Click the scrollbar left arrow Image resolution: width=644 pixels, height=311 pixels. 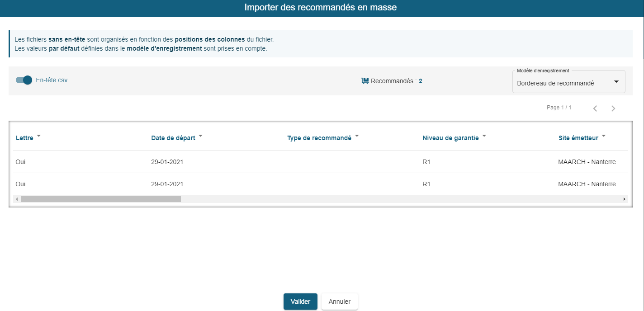pos(17,199)
